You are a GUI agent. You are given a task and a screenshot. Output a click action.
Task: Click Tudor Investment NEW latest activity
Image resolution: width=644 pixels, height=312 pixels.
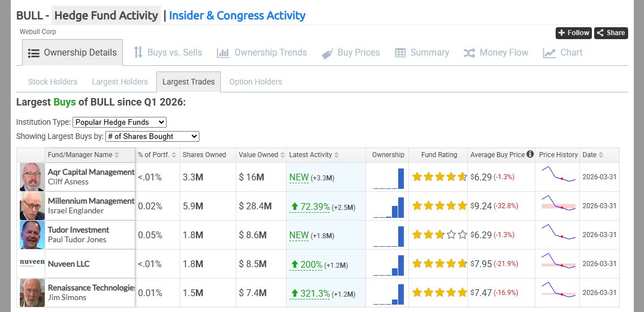tap(299, 235)
